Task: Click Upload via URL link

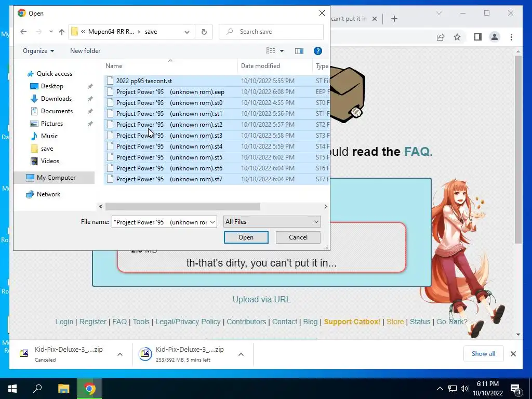Action: pyautogui.click(x=261, y=300)
